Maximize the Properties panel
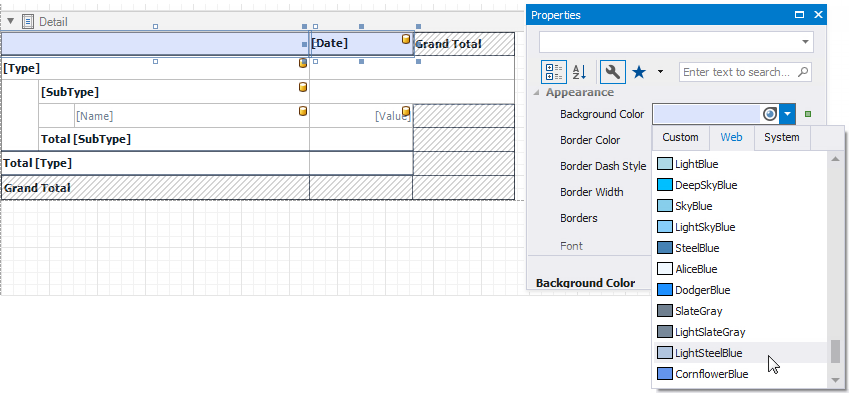The image size is (849, 393). (799, 15)
